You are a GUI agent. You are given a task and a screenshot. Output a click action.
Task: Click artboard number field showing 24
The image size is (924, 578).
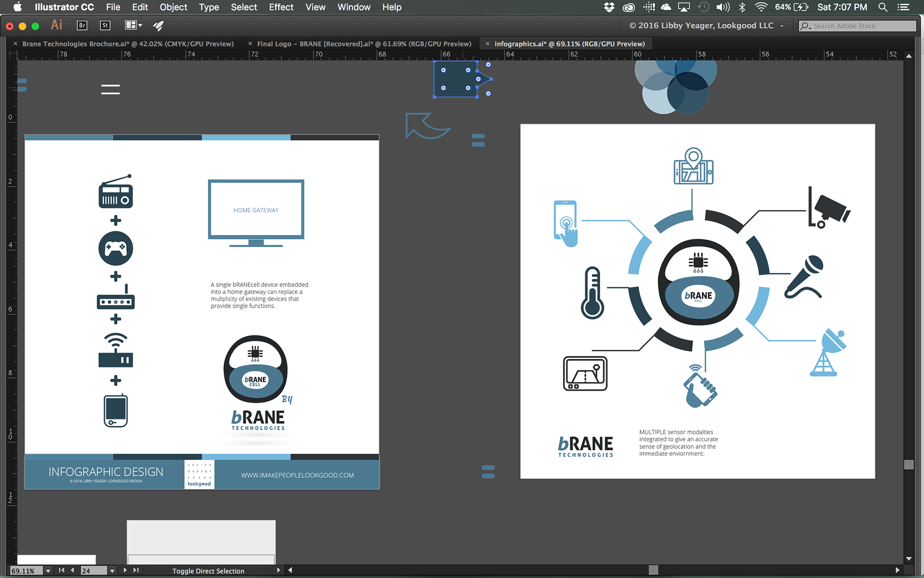click(94, 571)
